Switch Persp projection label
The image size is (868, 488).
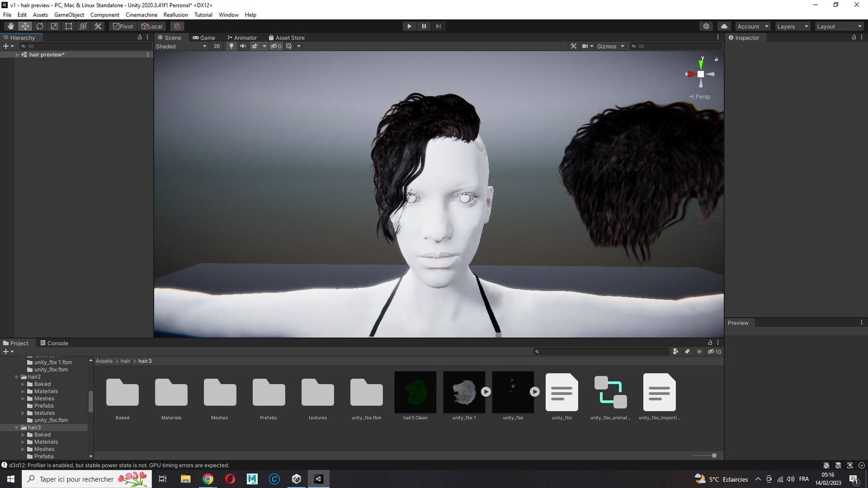pos(700,96)
